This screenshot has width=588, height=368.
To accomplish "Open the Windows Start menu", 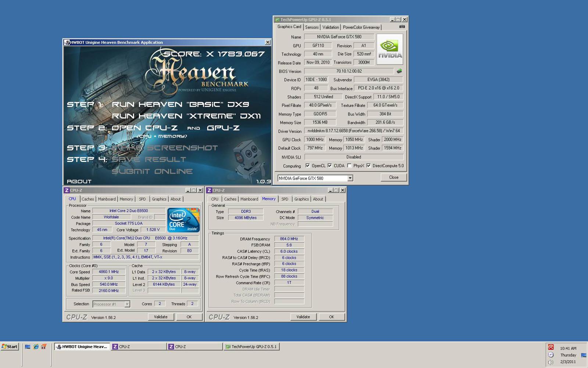I will pyautogui.click(x=10, y=347).
